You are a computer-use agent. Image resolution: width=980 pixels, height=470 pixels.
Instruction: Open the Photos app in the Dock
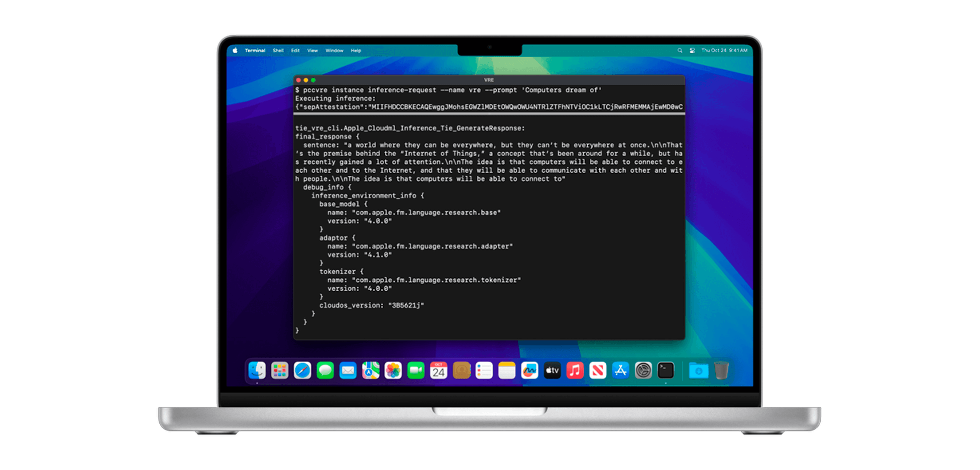click(393, 371)
